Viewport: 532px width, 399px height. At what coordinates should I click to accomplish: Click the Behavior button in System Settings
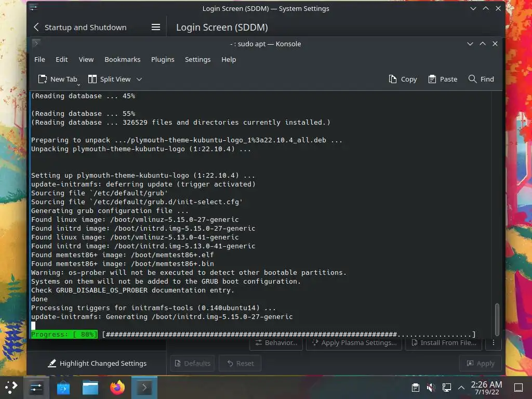coord(276,343)
